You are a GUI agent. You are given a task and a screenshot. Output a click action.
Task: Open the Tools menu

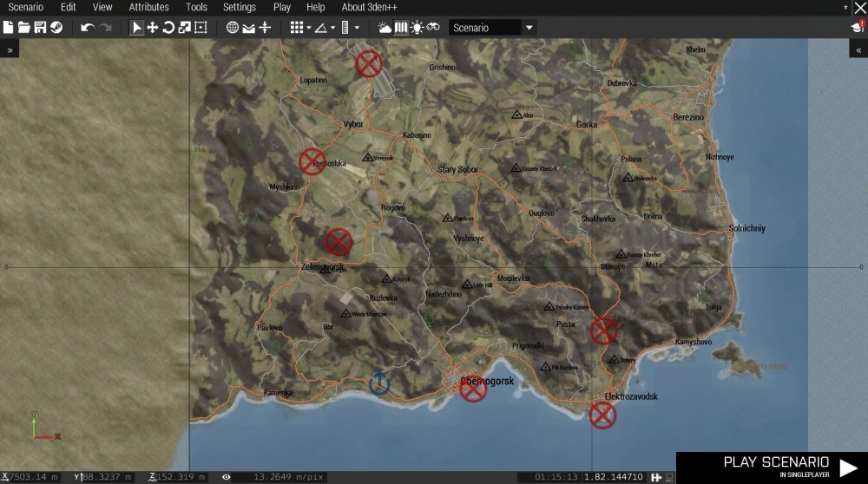(x=196, y=7)
